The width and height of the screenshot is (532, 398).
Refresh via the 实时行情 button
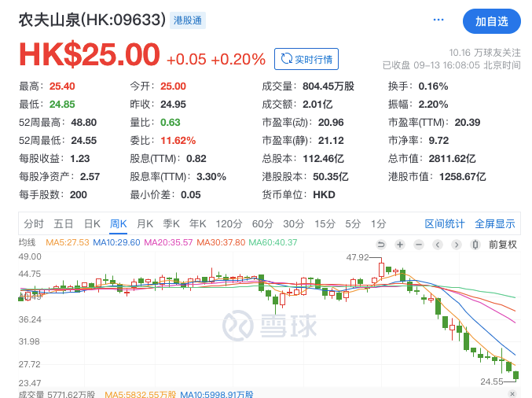tap(306, 59)
